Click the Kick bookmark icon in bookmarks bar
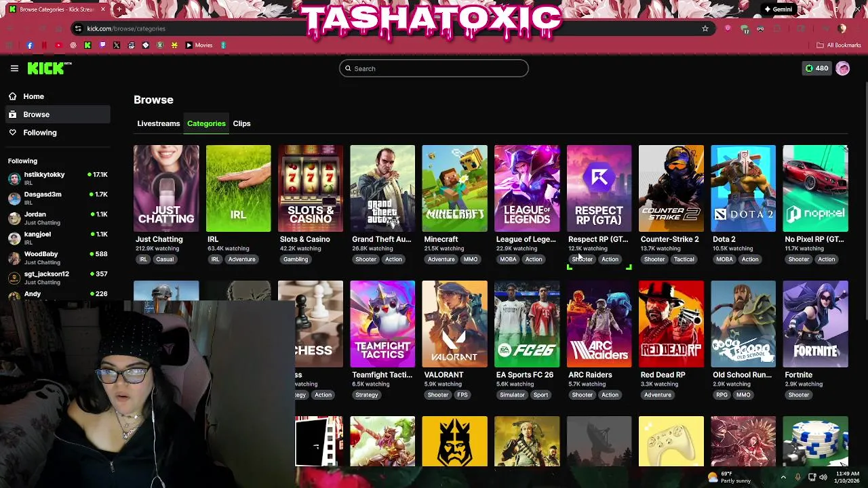The height and width of the screenshot is (488, 868). coord(87,45)
